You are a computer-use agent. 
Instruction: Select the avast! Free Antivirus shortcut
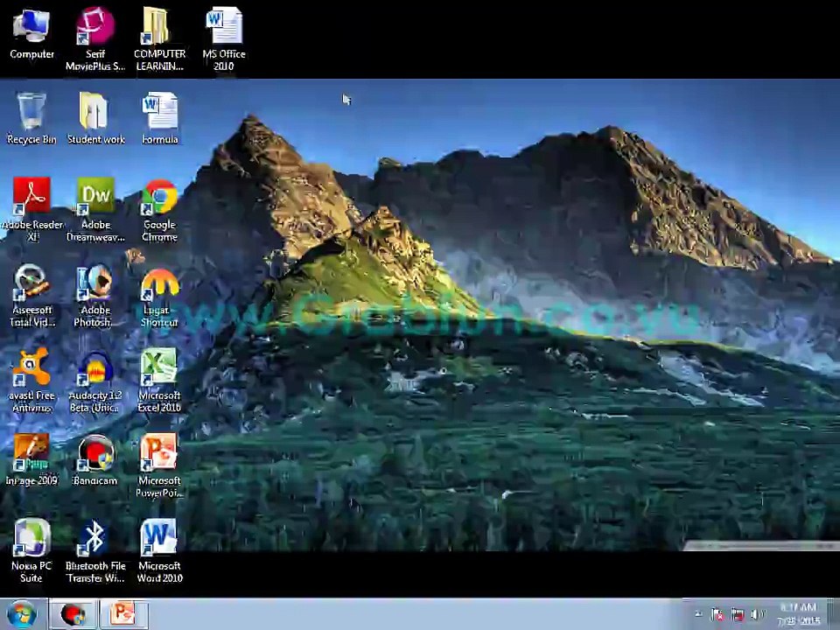click(31, 381)
